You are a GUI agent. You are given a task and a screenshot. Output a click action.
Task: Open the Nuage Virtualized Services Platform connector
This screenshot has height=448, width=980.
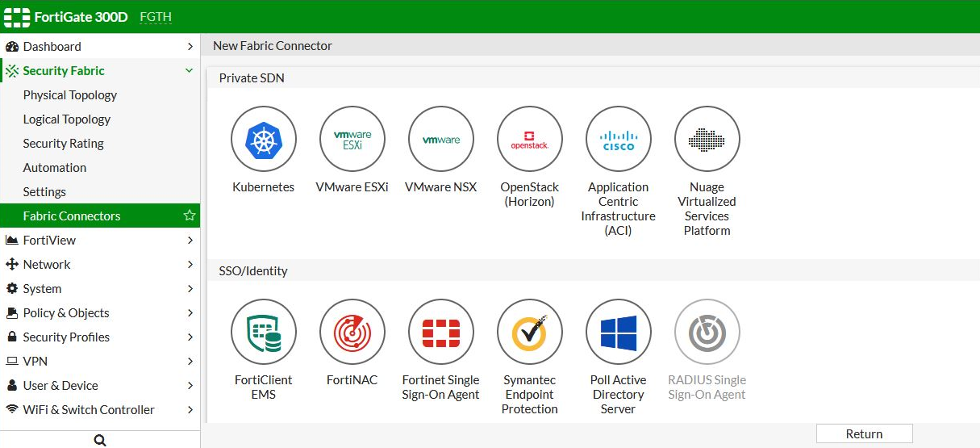tap(707, 140)
